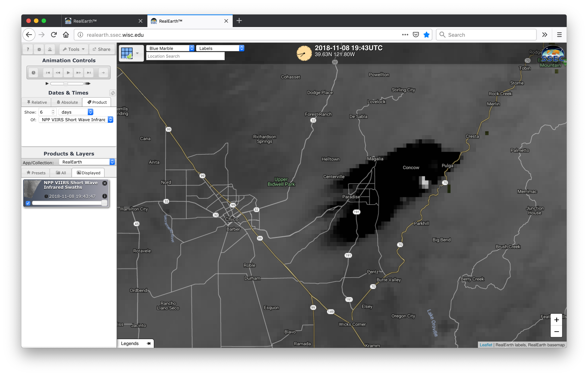Step back one animation frame
The height and width of the screenshot is (376, 588).
58,72
